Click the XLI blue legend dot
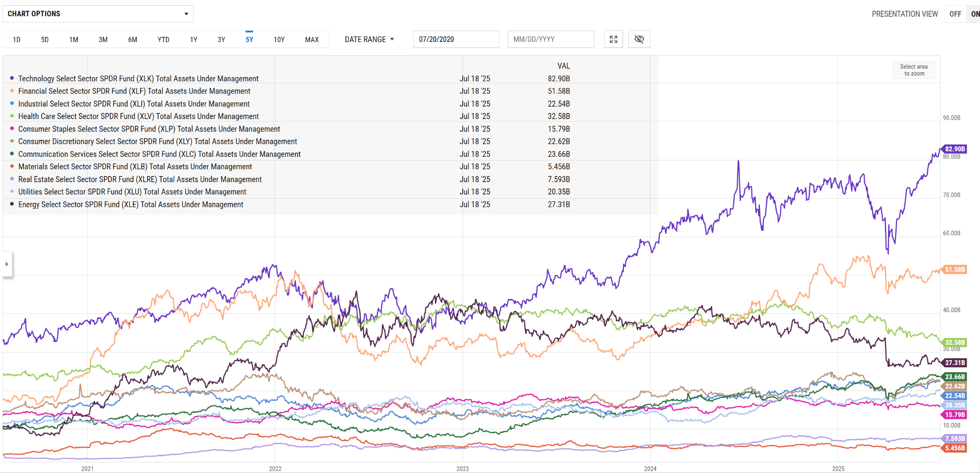Image resolution: width=980 pixels, height=473 pixels. click(x=12, y=103)
